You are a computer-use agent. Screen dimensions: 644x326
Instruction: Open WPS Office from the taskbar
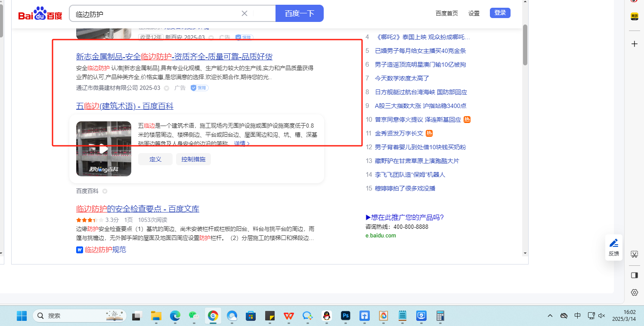(x=288, y=316)
